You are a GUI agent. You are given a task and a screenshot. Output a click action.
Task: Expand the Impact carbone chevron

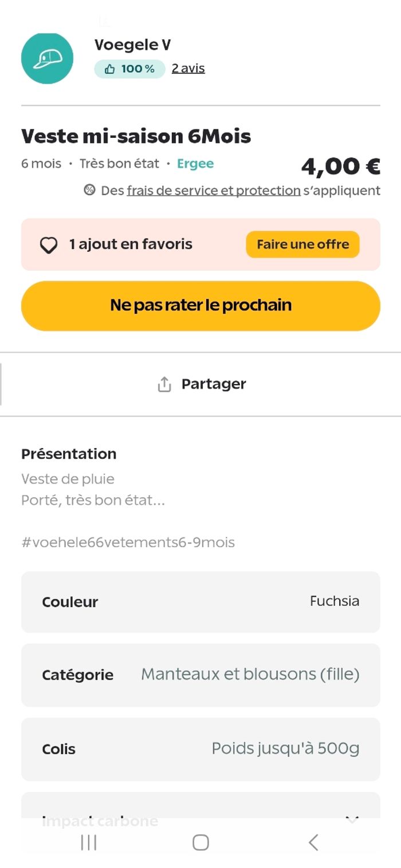[x=352, y=819]
